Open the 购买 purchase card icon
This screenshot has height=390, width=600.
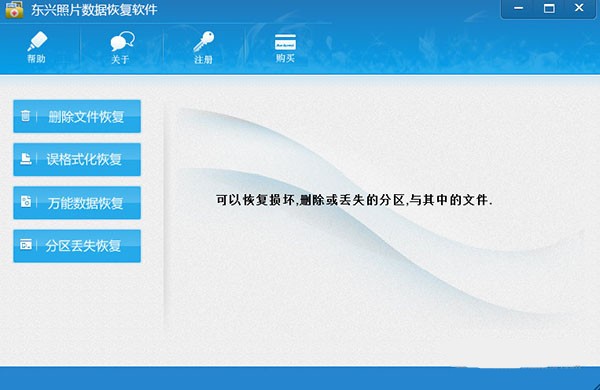coord(285,42)
